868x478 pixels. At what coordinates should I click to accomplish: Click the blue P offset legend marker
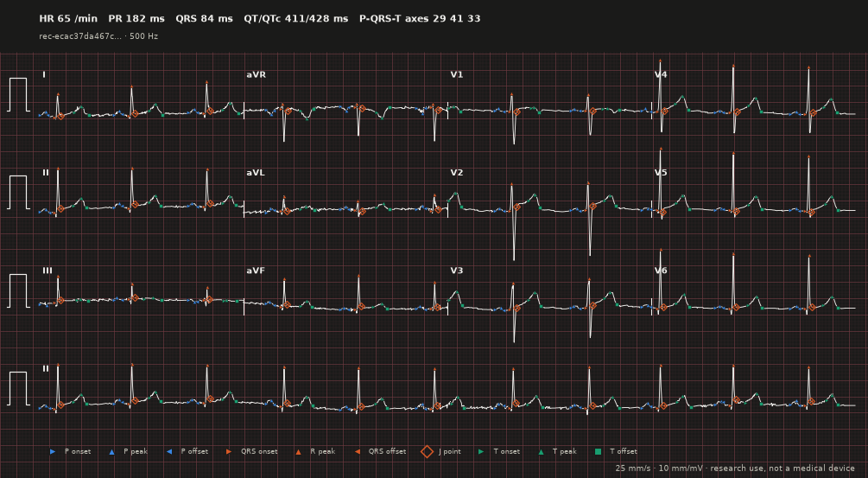click(x=168, y=451)
